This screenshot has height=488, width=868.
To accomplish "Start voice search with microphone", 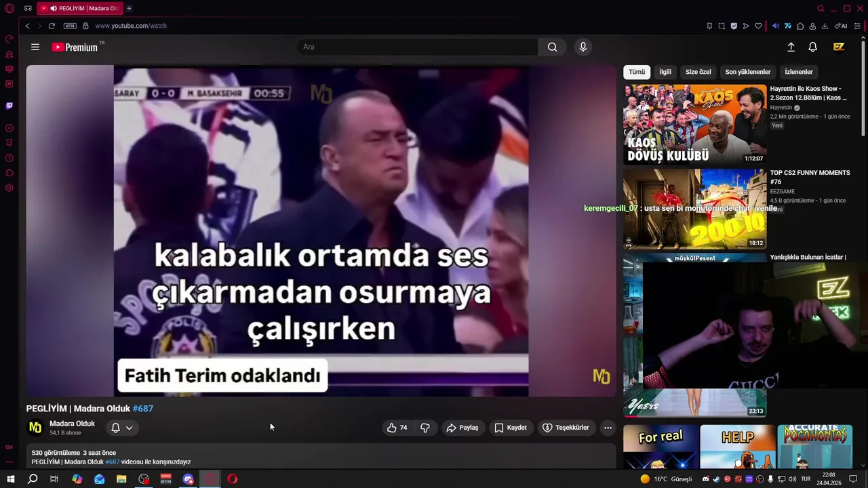I will click(x=583, y=47).
